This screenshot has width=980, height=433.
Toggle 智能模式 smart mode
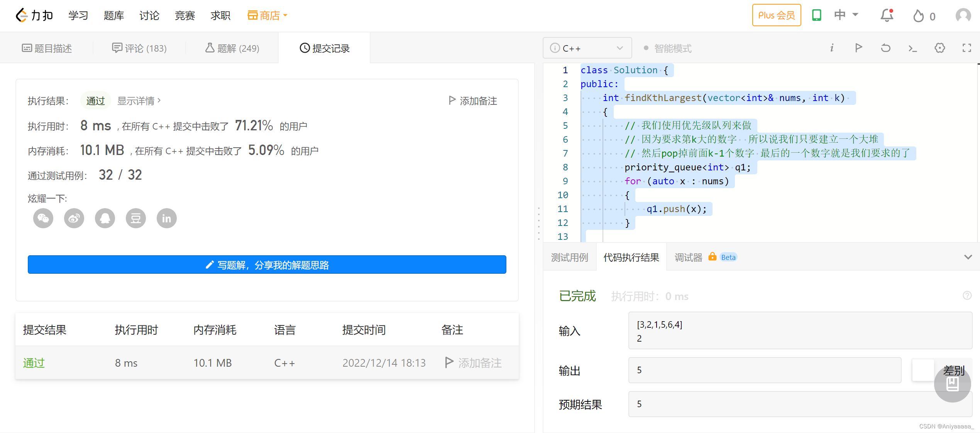(x=668, y=48)
